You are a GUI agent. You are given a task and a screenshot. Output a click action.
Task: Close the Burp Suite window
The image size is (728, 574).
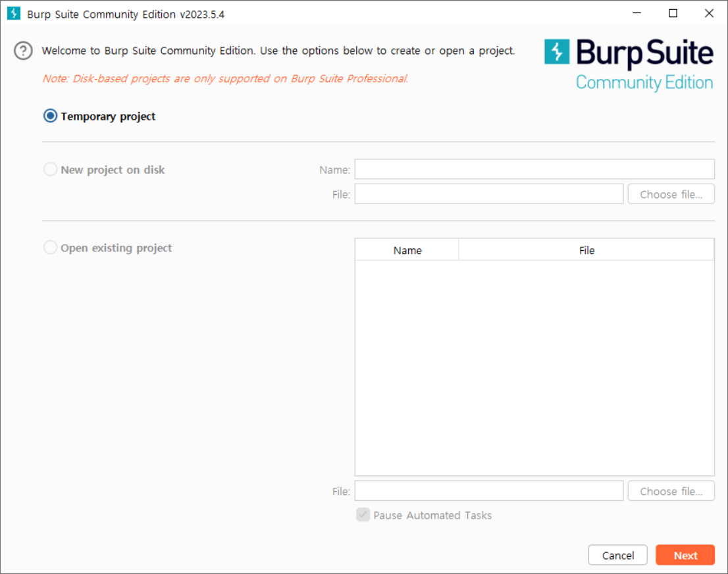[709, 13]
